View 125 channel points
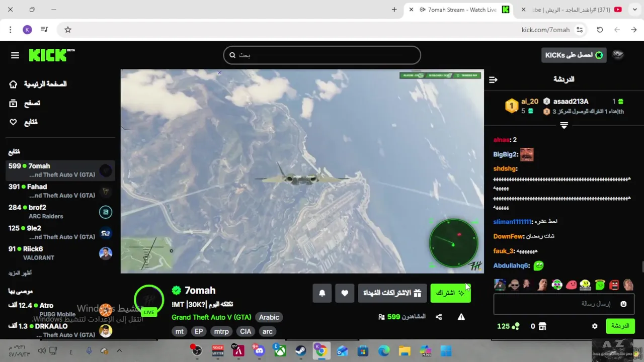Screen dimensions: 644x362 pos(508,326)
